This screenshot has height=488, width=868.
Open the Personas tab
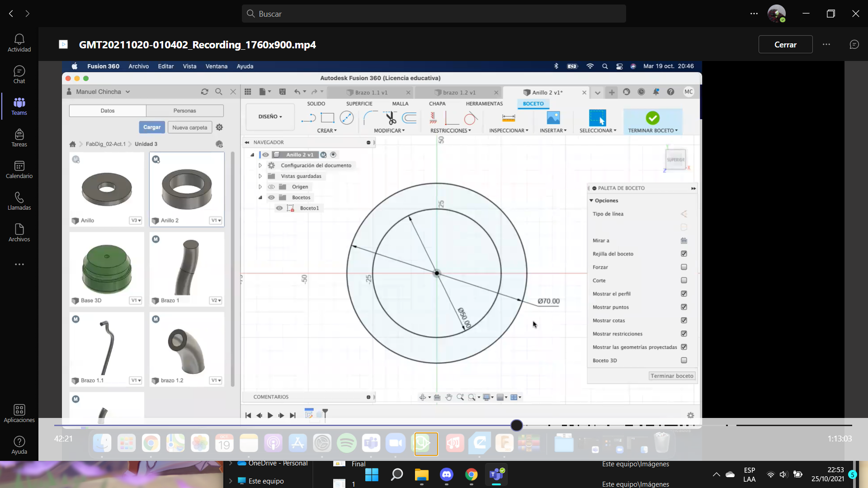[184, 111]
